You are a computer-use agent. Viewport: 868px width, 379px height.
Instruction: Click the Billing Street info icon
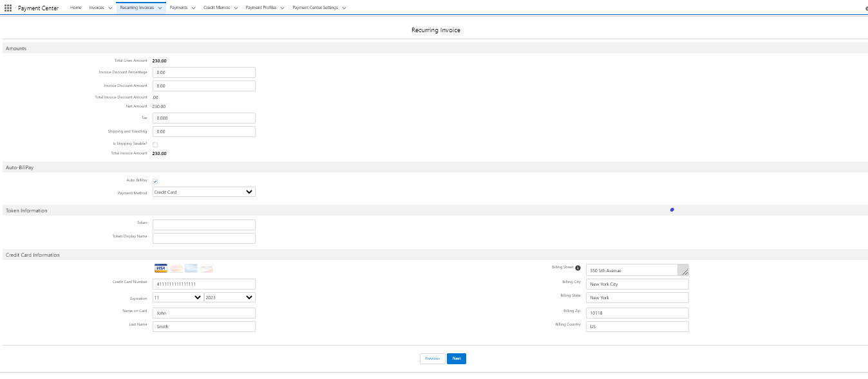coord(578,268)
